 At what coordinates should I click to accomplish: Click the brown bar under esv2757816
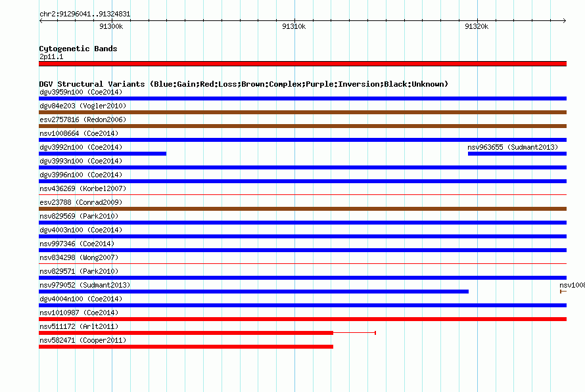[x=302, y=126]
